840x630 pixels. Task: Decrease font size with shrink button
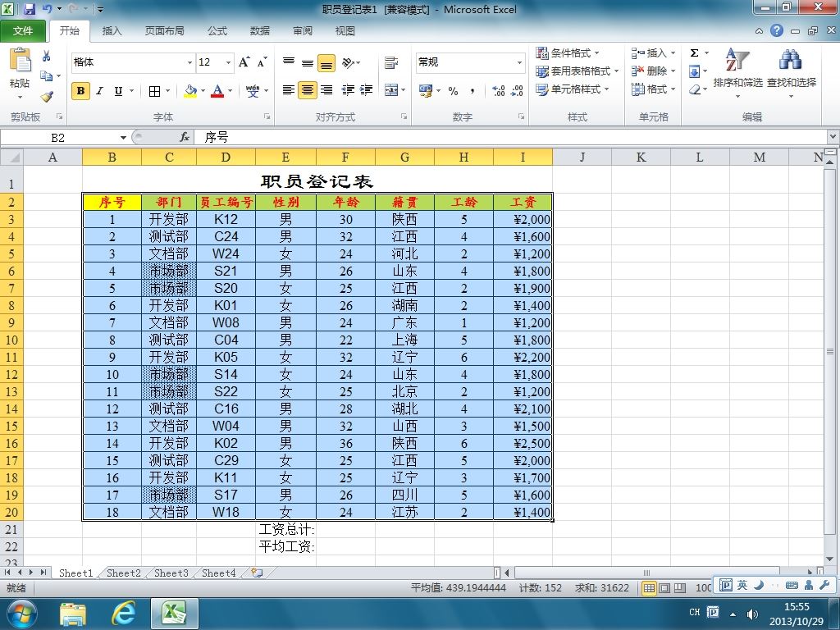click(262, 62)
